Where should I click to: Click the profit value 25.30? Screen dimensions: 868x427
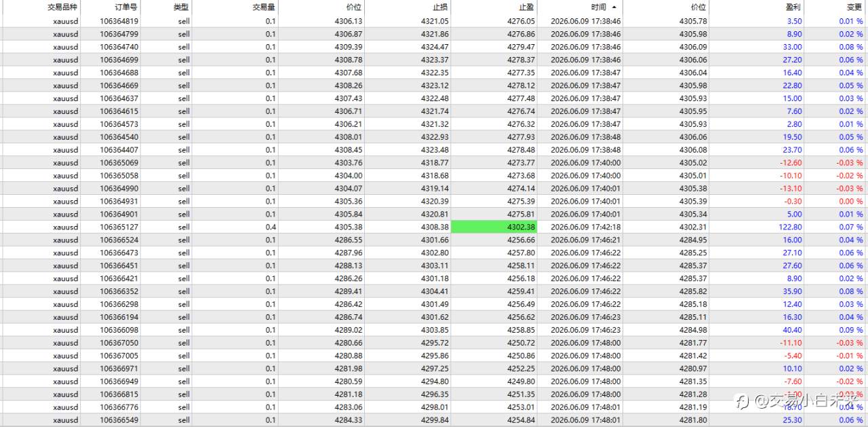tap(793, 421)
